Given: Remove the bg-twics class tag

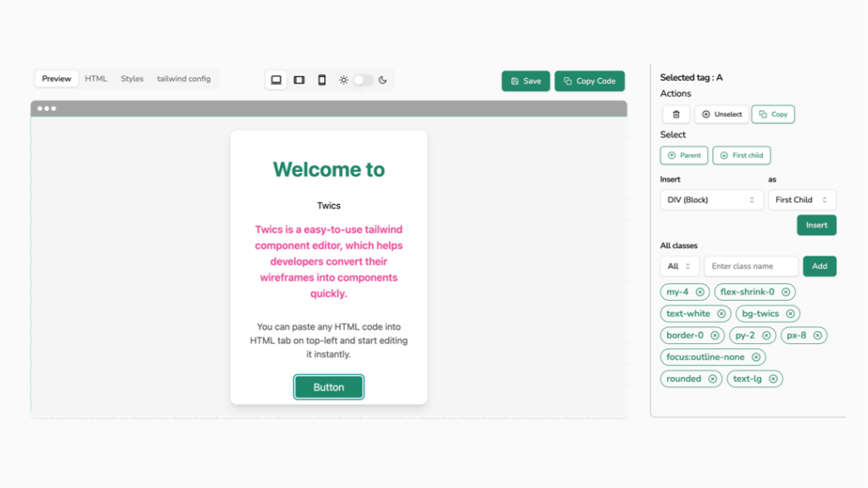Looking at the screenshot, I should pyautogui.click(x=790, y=314).
